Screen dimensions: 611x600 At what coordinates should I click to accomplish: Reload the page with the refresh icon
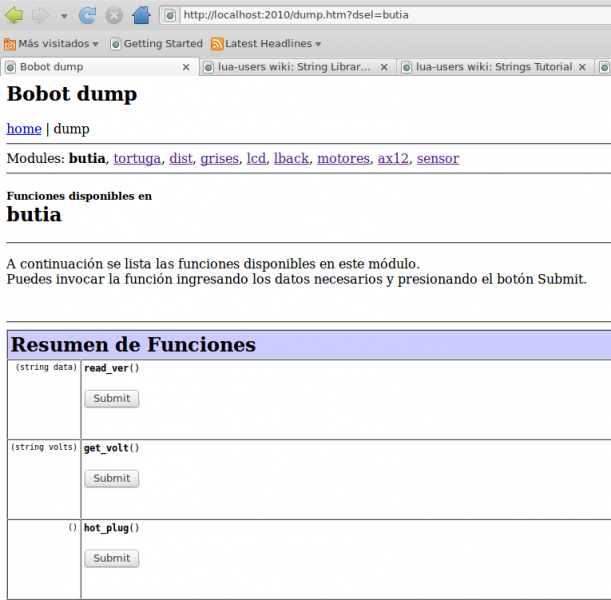(88, 15)
